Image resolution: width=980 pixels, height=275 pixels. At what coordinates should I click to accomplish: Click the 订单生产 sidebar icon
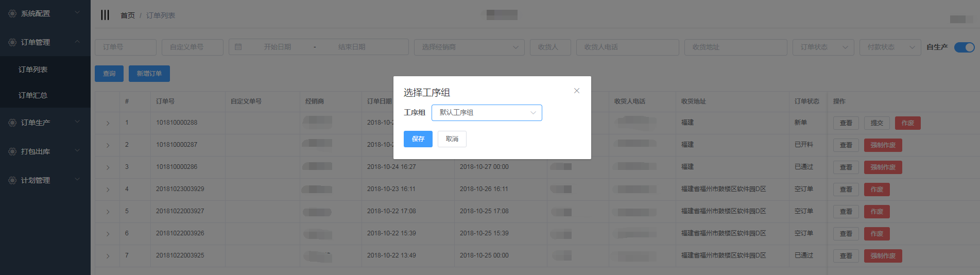[x=12, y=123]
